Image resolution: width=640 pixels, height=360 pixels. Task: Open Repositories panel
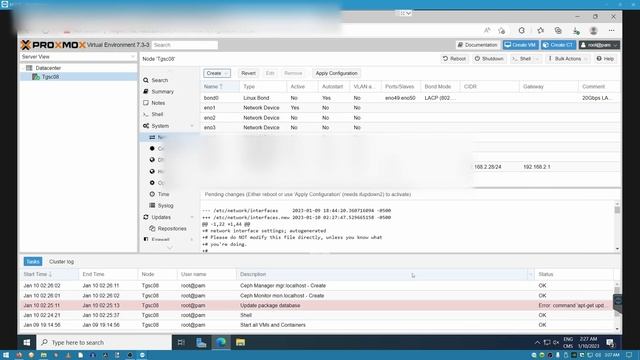tap(172, 229)
